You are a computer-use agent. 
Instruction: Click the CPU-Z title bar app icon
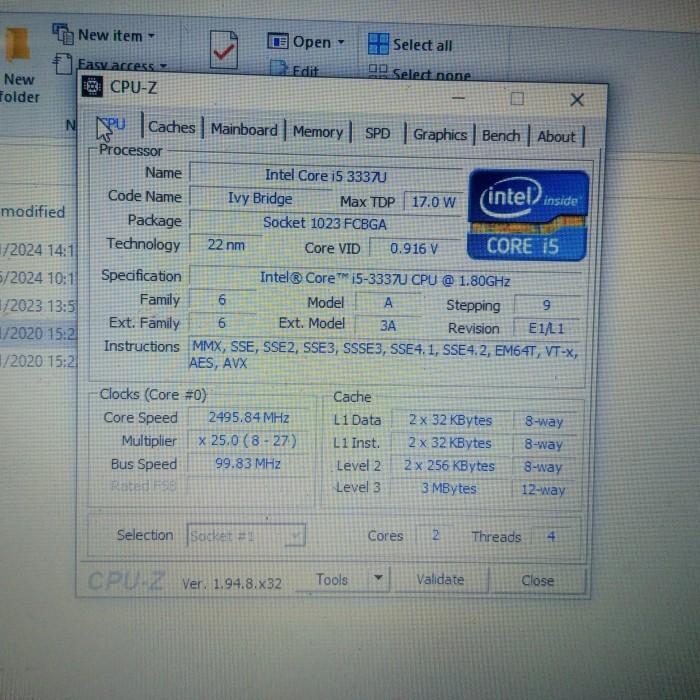click(92, 86)
